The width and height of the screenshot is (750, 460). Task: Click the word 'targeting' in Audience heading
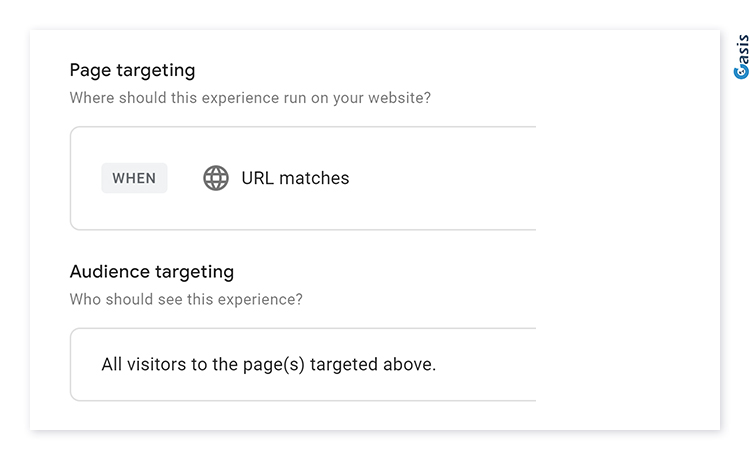tap(194, 272)
